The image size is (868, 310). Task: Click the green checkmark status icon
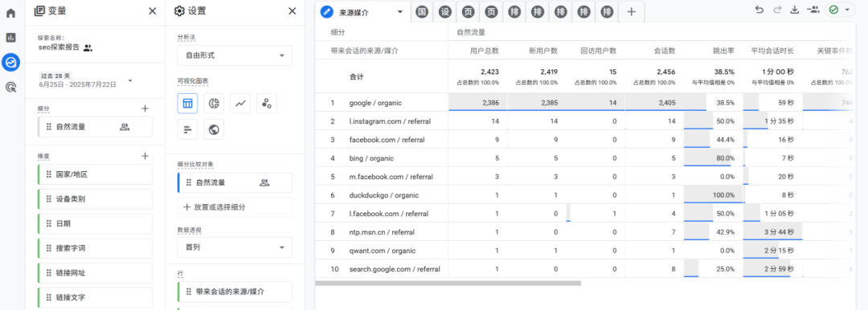tap(833, 10)
